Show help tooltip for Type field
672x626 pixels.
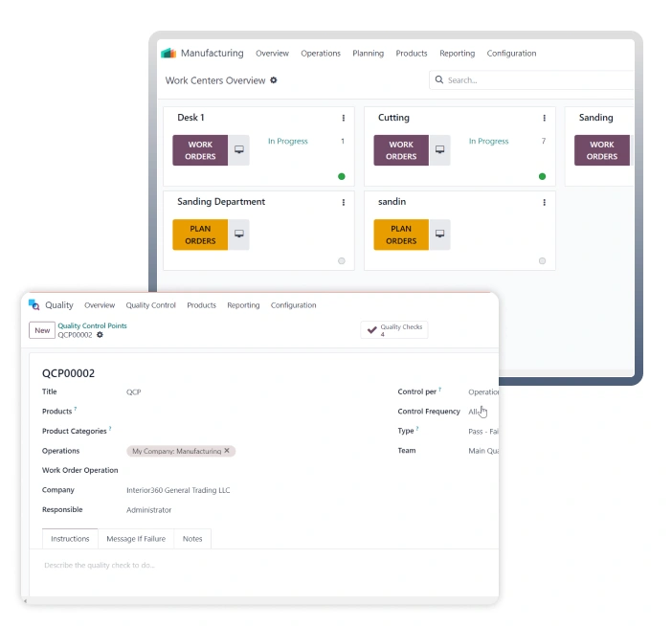417,428
